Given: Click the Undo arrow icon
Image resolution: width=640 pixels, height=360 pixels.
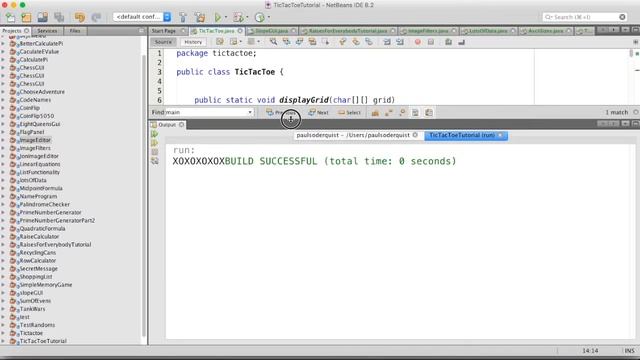Looking at the screenshot, I should 80,17.
